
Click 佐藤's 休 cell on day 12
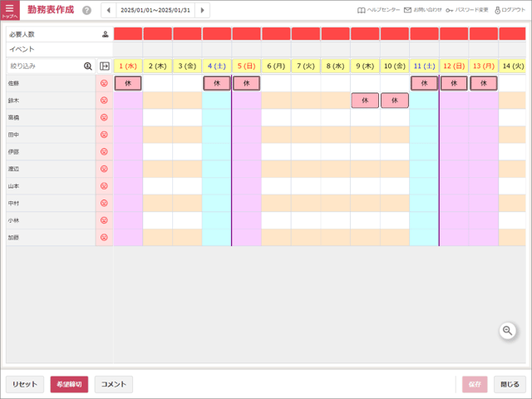[x=454, y=83]
